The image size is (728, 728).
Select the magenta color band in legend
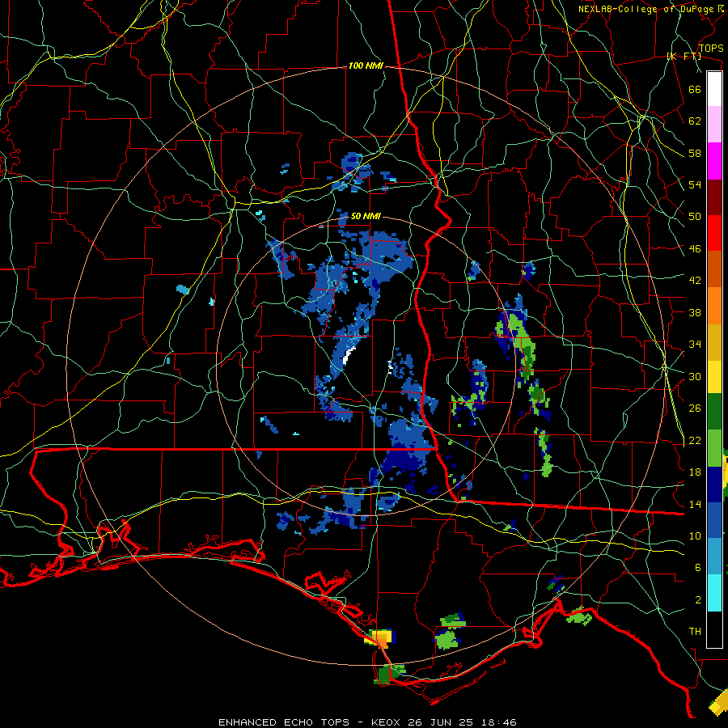pyautogui.click(x=714, y=161)
